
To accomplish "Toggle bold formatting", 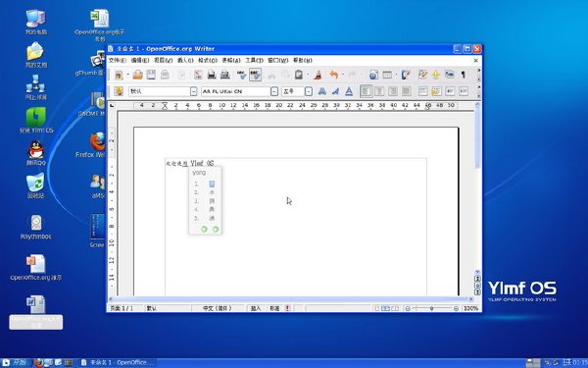I will click(x=321, y=91).
